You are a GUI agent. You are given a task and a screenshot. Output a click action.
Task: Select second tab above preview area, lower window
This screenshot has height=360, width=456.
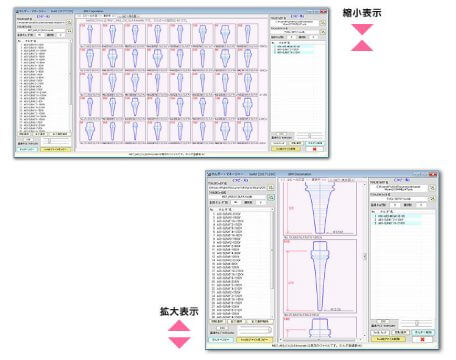point(317,180)
